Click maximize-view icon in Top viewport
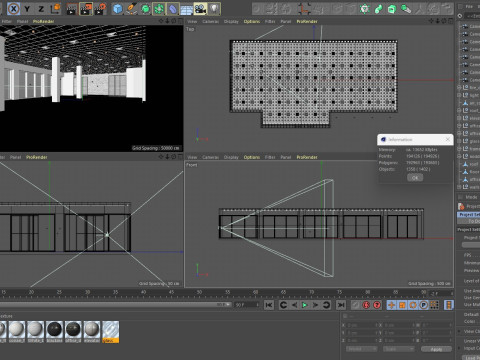Screen dimensions: 480x360 pos(451,21)
